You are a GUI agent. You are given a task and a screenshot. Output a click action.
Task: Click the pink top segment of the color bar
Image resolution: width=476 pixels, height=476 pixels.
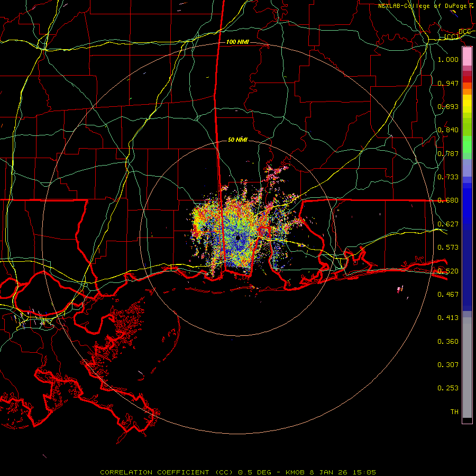click(x=467, y=57)
